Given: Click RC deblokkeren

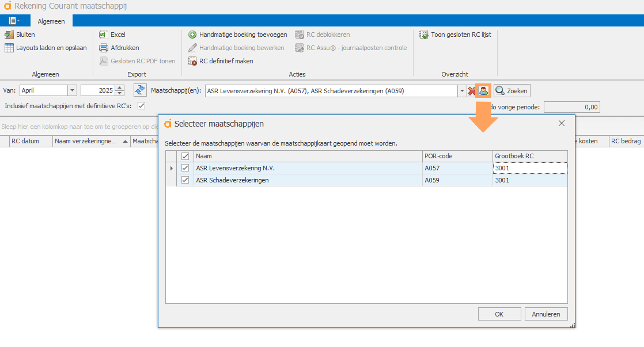Looking at the screenshot, I should pos(323,35).
